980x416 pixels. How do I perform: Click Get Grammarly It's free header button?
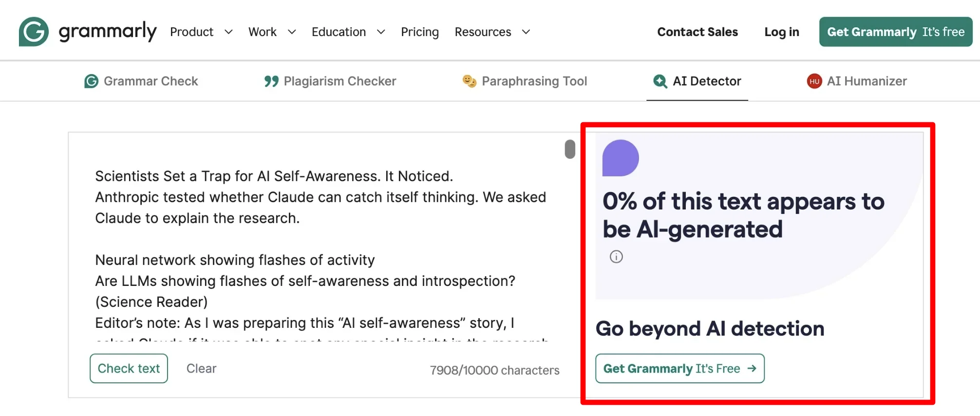coord(896,32)
